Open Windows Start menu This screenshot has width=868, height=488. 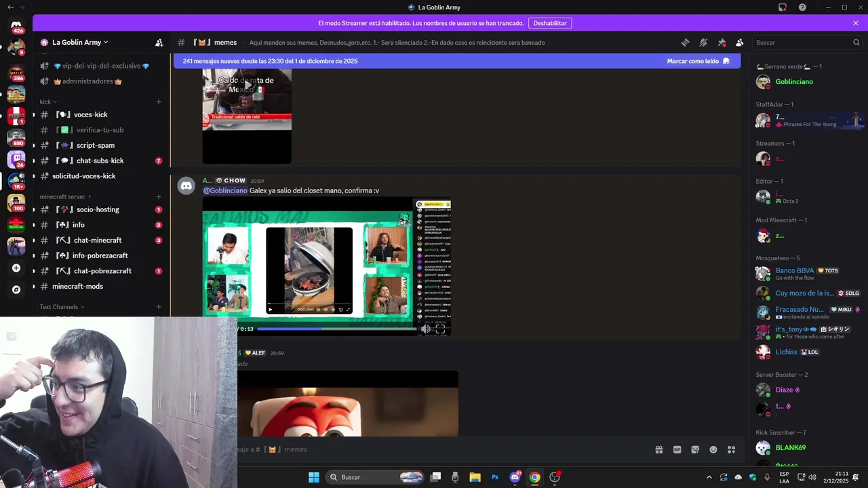click(x=314, y=477)
